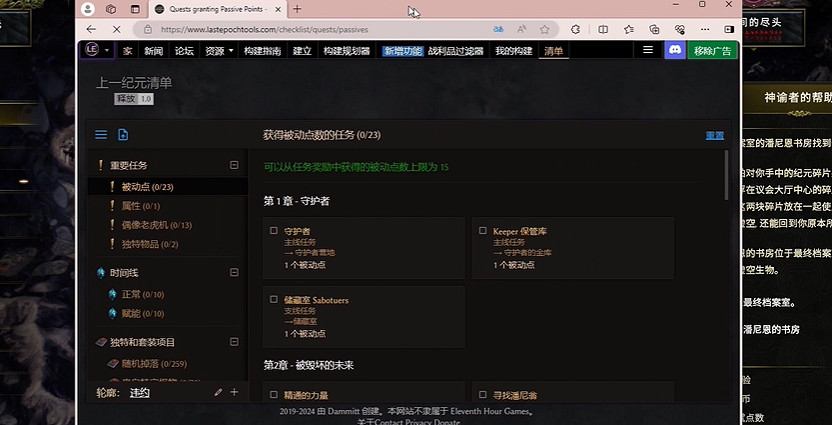This screenshot has height=425, width=832.
Task: Go to the 家 home menu item
Action: point(127,51)
